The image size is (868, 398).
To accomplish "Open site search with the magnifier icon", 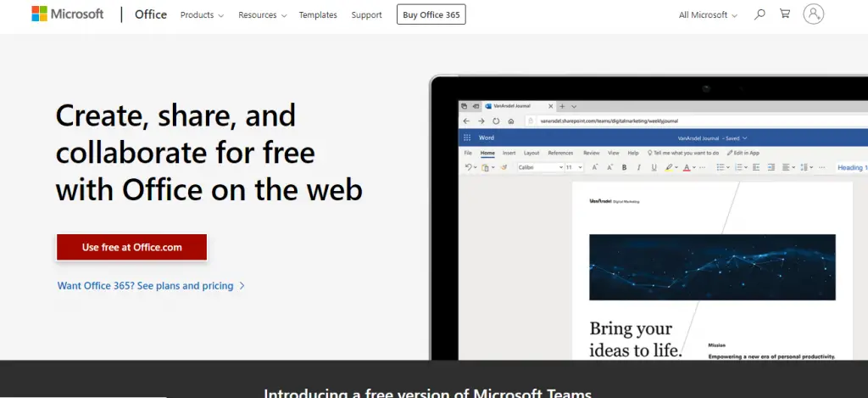I will tap(759, 14).
